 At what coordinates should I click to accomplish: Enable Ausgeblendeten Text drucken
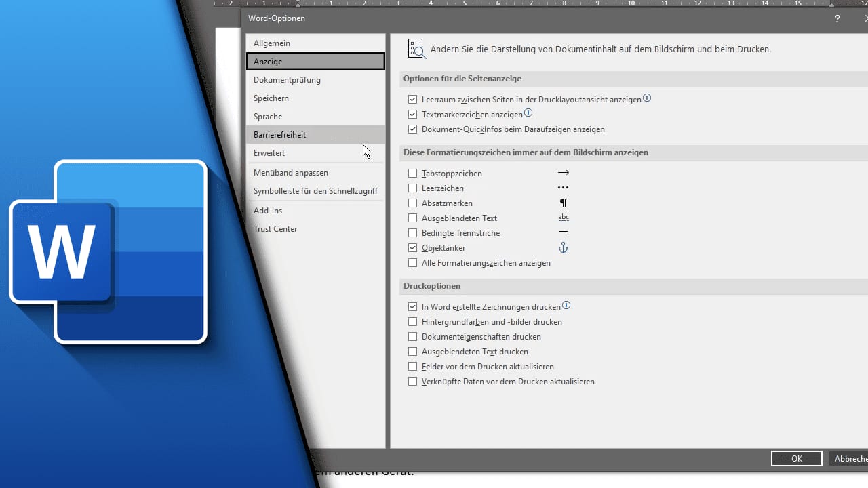point(413,352)
